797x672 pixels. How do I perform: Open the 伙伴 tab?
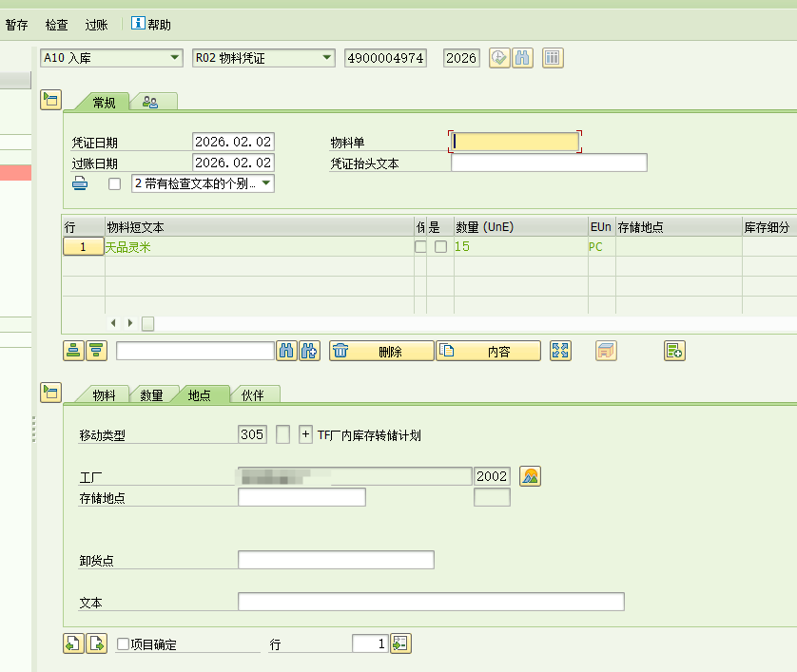tap(252, 395)
